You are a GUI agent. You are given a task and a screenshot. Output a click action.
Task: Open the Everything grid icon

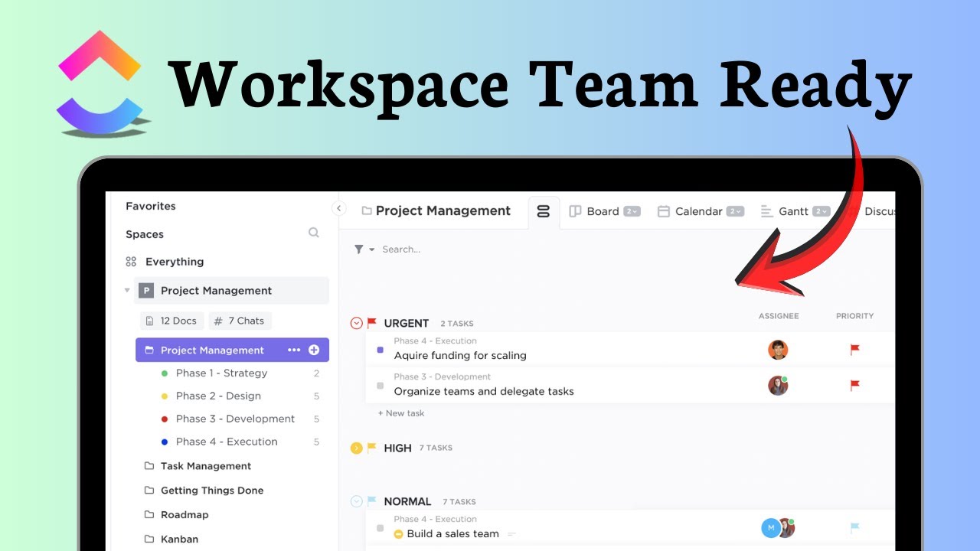[x=131, y=262]
